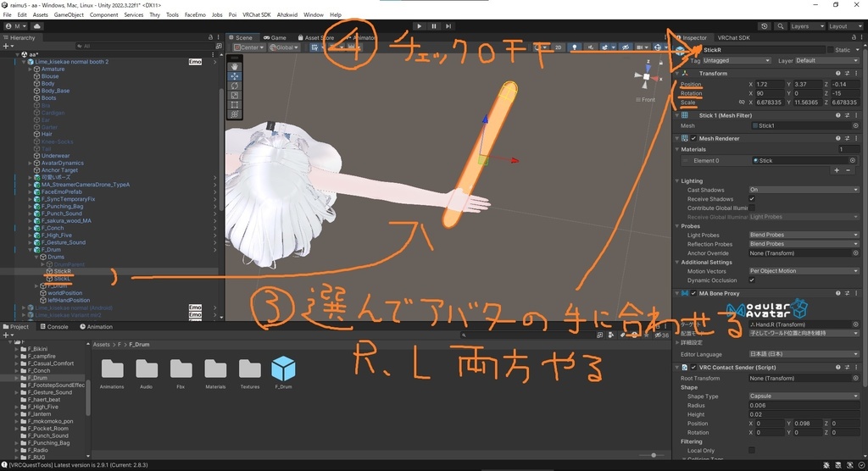The width and height of the screenshot is (868, 471).
Task: Toggle Local Only filtering checkbox
Action: coord(752,451)
